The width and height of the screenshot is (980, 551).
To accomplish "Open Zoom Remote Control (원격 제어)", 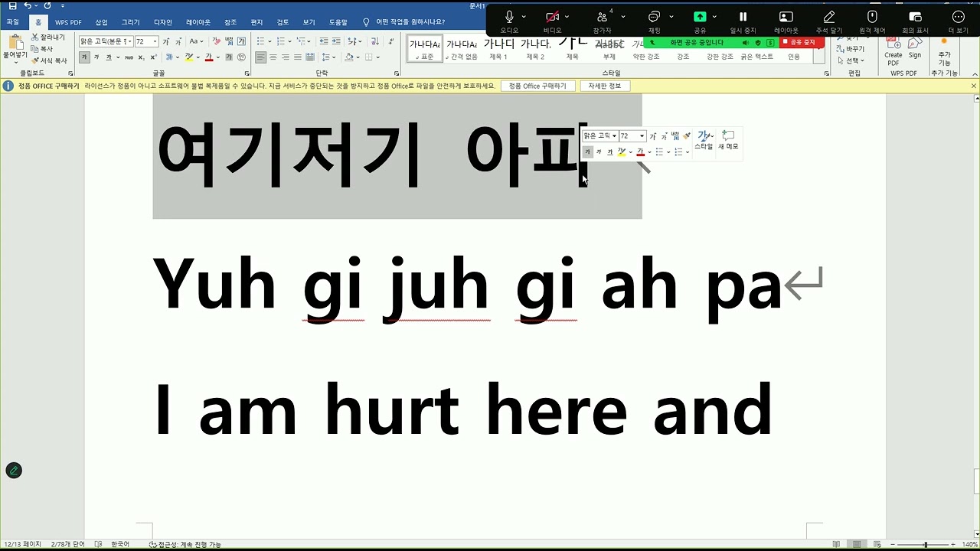I will coord(872,17).
